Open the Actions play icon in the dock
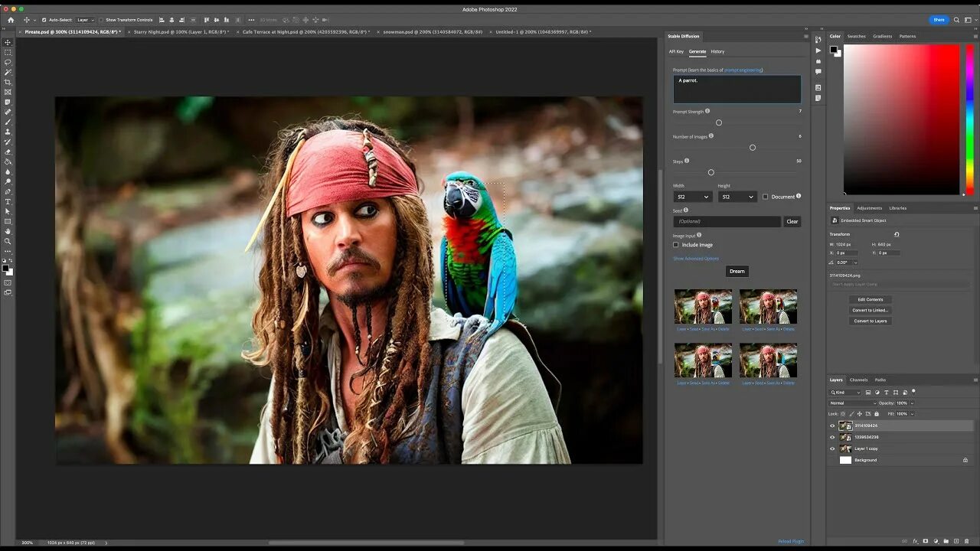The width and height of the screenshot is (980, 551). (x=818, y=51)
